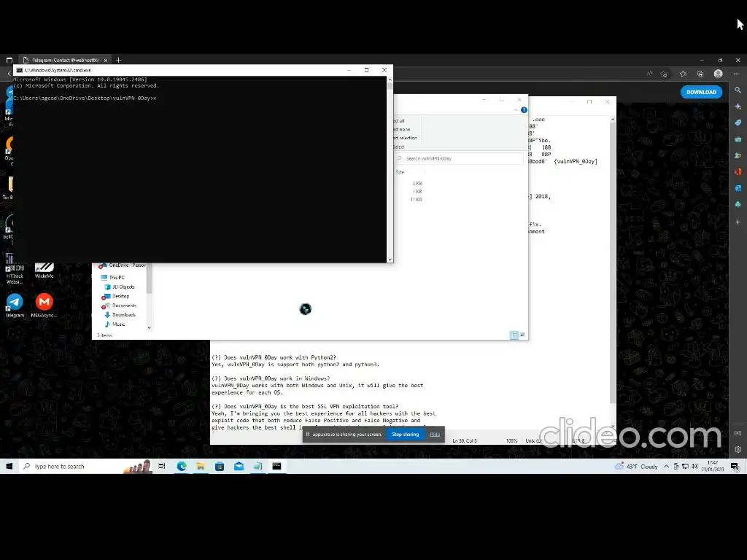This screenshot has width=747, height=560.
Task: Open File Explorer help icon
Action: (x=524, y=110)
